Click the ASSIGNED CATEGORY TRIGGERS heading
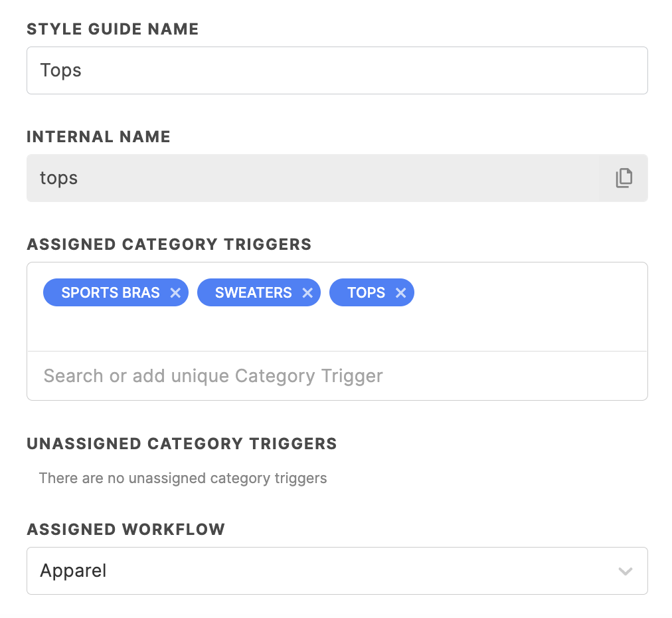672x618 pixels. pyautogui.click(x=169, y=244)
